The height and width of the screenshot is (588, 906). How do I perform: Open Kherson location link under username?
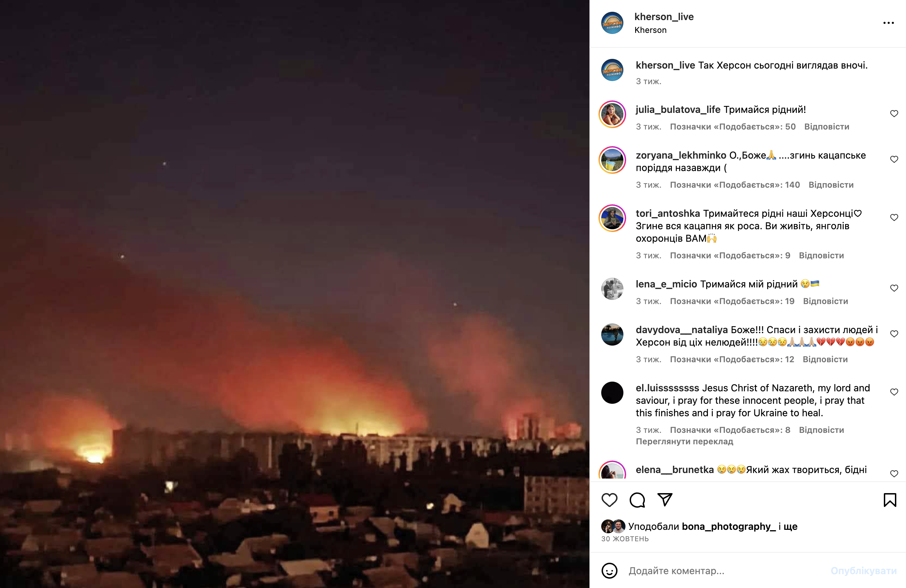(650, 30)
